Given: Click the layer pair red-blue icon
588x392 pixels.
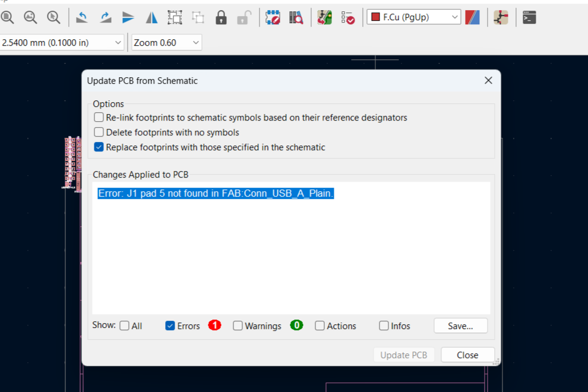Looking at the screenshot, I should point(473,17).
